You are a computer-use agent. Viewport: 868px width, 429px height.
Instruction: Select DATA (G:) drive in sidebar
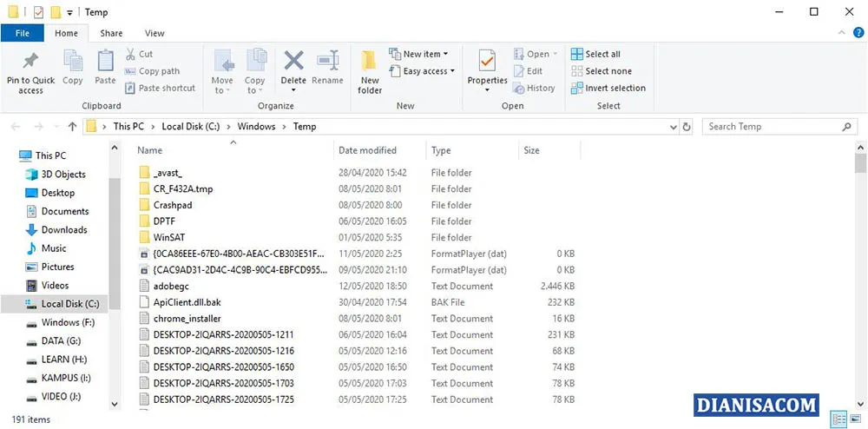[53, 341]
